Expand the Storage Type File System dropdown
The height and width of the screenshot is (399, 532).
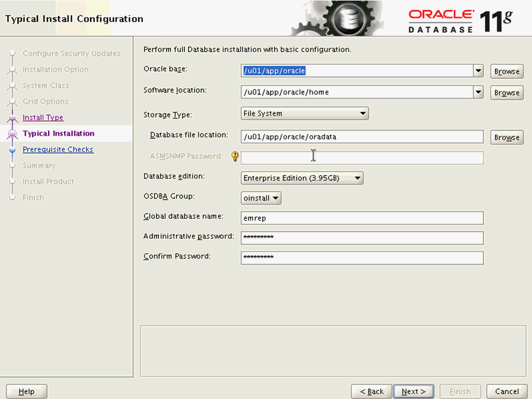(x=305, y=113)
